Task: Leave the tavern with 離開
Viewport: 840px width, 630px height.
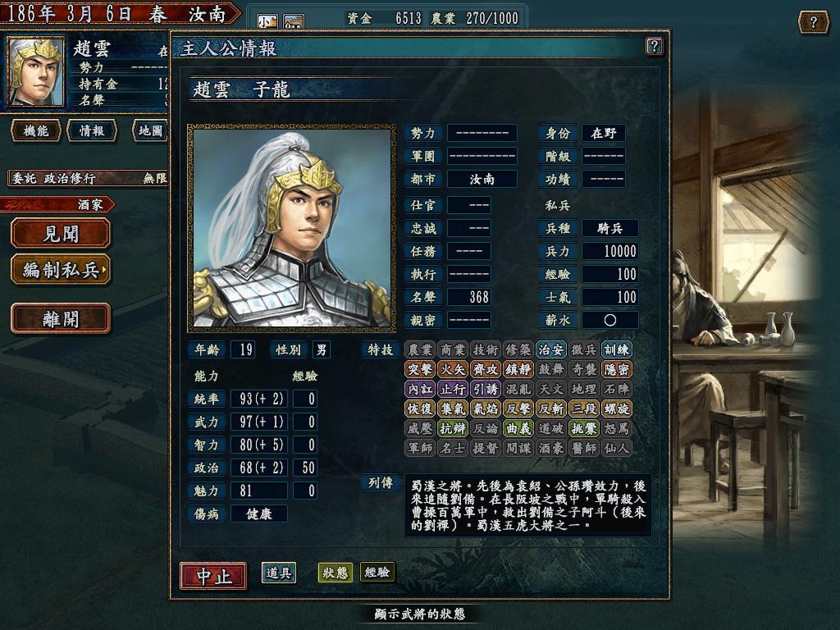Action: 61,319
